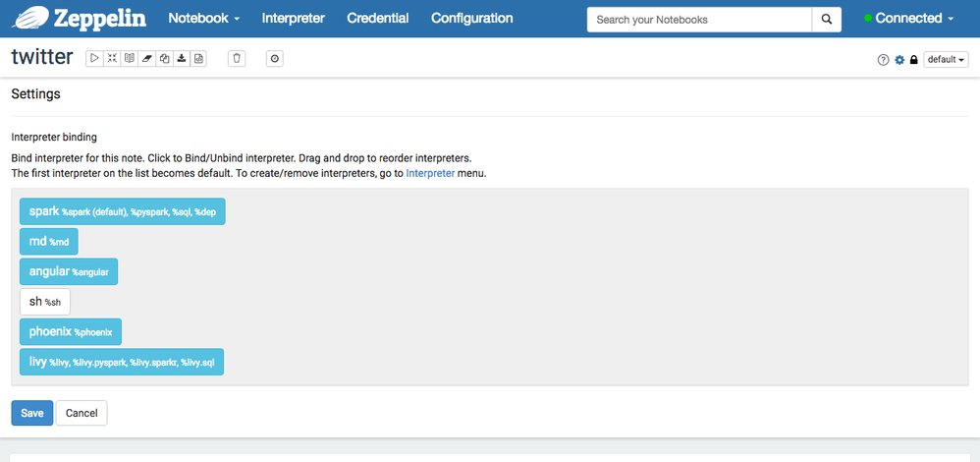Follow the Interpreter link in description

coord(430,173)
